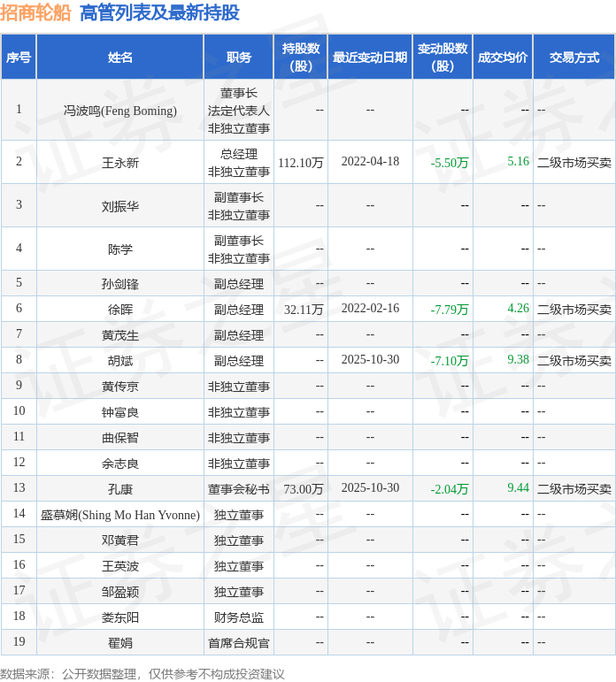616x682 pixels.
Task: Click the change value -7.10万
Action: [x=450, y=361]
